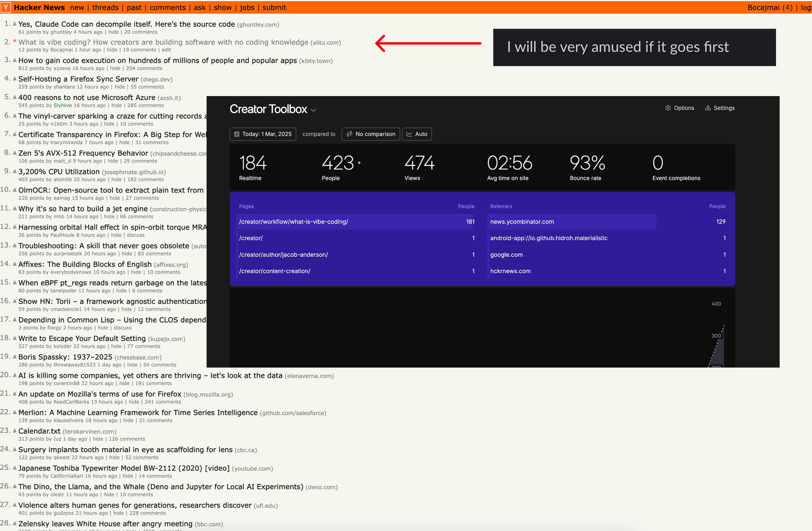This screenshot has height=531, width=812.
Task: Open the jobs section
Action: pos(247,7)
